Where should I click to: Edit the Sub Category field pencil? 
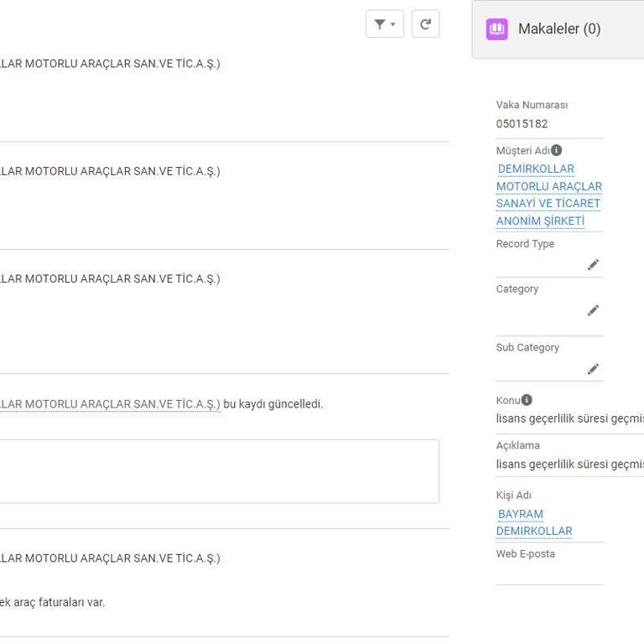tap(593, 369)
